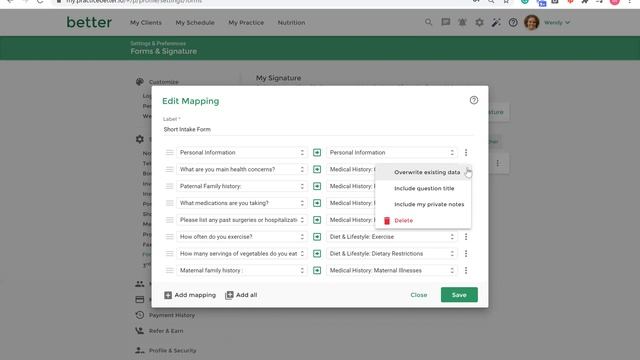Click drag handle for exercise row
The image size is (640, 360).
click(169, 237)
